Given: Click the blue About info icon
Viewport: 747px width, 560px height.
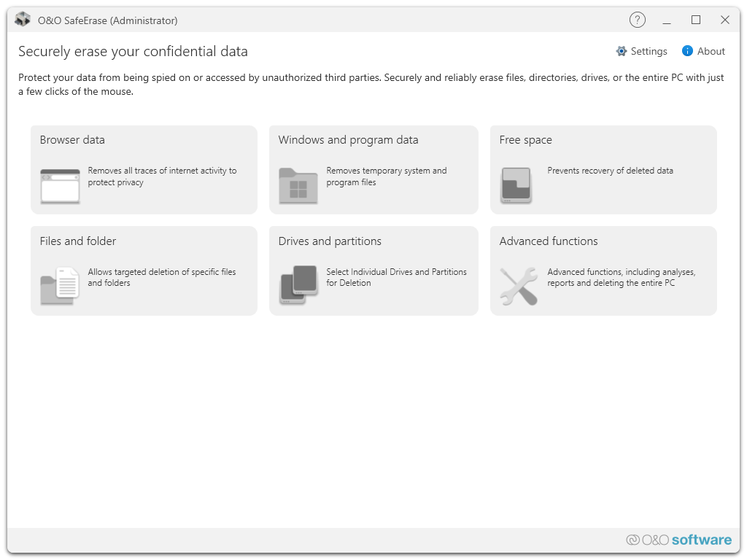Looking at the screenshot, I should (687, 51).
